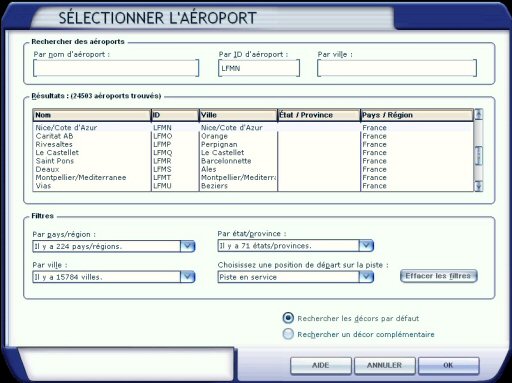
Task: Sort by the 'Pays / Région' column header
Action: pyautogui.click(x=416, y=115)
